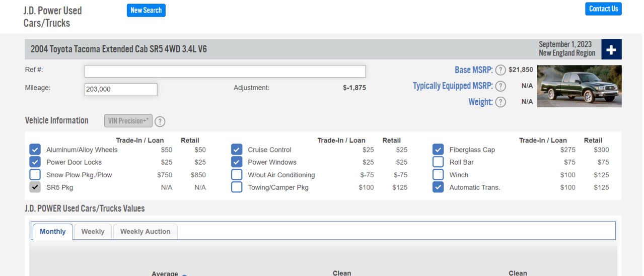Click the September 1, 2023 date text

pos(565,44)
